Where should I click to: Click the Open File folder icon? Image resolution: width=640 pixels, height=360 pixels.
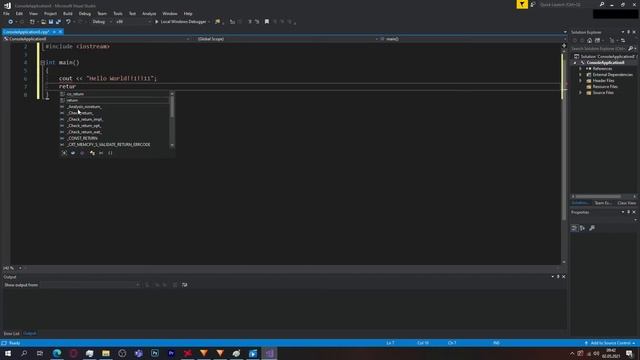[x=43, y=22]
